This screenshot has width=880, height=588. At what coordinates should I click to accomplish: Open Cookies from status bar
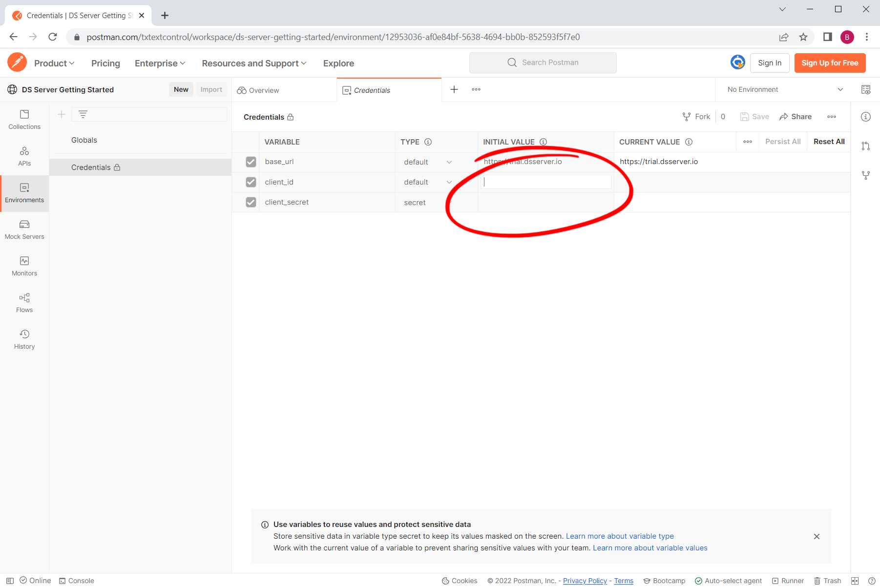[x=460, y=581]
